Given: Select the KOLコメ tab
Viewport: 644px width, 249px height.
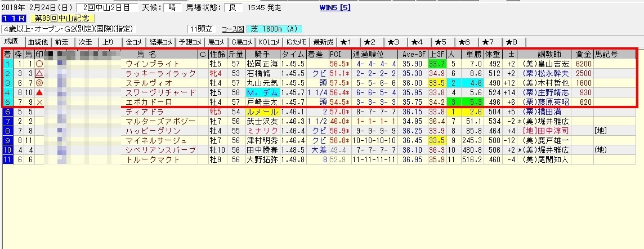Looking at the screenshot, I should point(270,42).
